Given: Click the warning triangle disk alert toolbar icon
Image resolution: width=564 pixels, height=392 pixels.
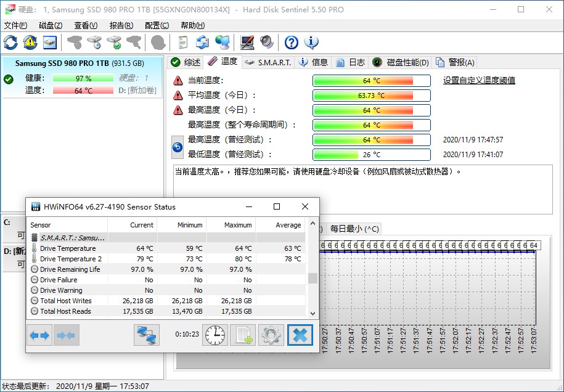Looking at the screenshot, I should tap(30, 43).
